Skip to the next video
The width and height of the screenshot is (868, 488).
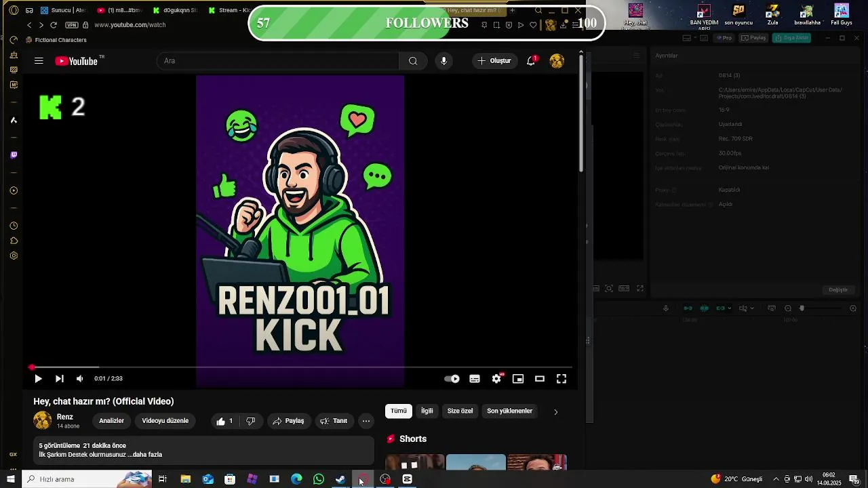[x=59, y=379]
